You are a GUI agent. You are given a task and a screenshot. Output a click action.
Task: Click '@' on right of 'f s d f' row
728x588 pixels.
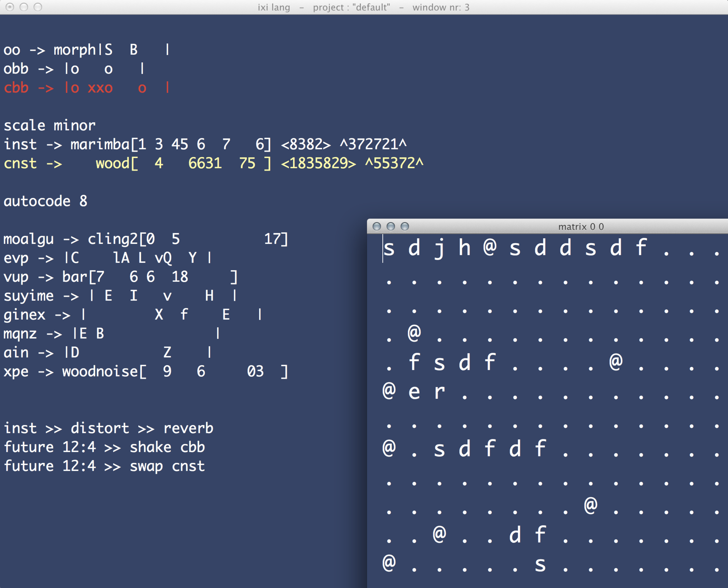tap(616, 361)
